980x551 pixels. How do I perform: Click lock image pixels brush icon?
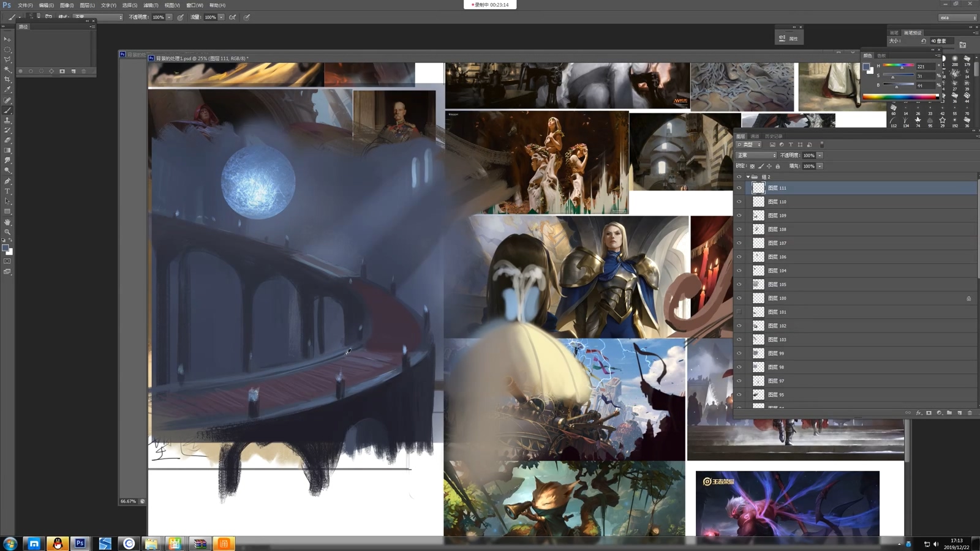[x=761, y=167]
